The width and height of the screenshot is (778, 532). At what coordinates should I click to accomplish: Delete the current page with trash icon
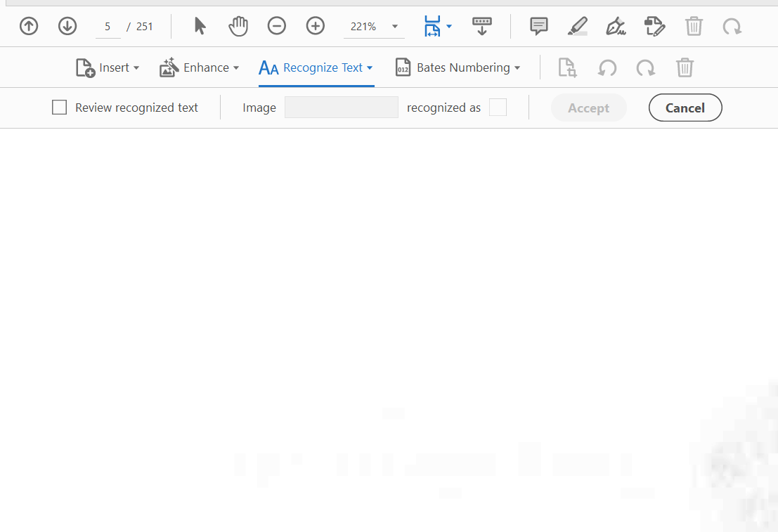(x=685, y=67)
